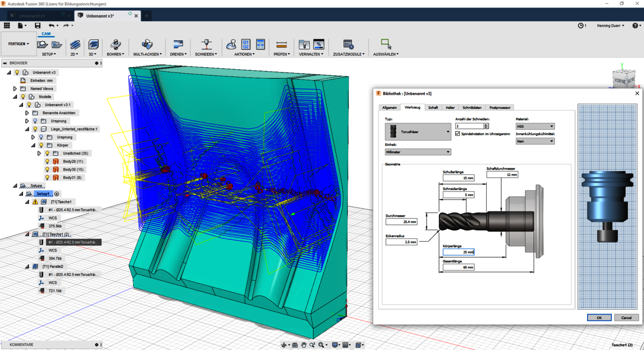This screenshot has width=644, height=350.
Task: Click the Cancel button in Bibliothek dialog
Action: pos(626,317)
